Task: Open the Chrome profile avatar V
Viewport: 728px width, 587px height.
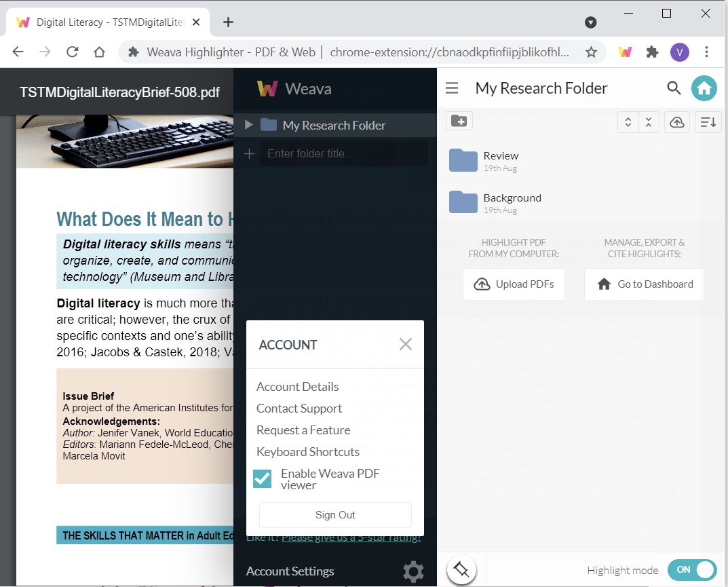Action: click(679, 52)
